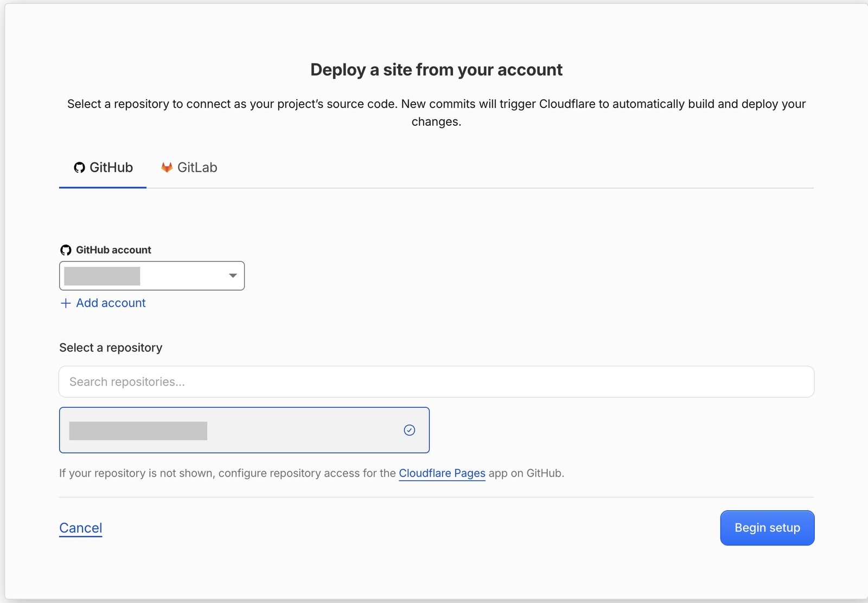Open the GitHub account dropdown
Screen dimensions: 868x603
tap(152, 275)
